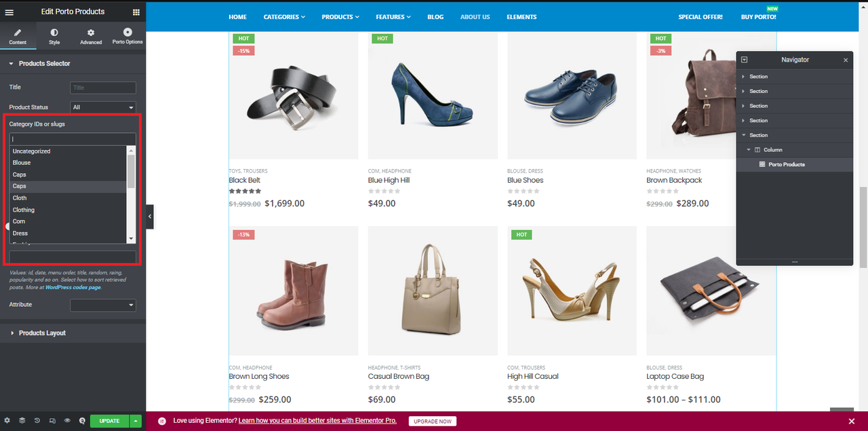Click the Porto icon beside Update
This screenshot has height=431, width=868.
[82, 421]
